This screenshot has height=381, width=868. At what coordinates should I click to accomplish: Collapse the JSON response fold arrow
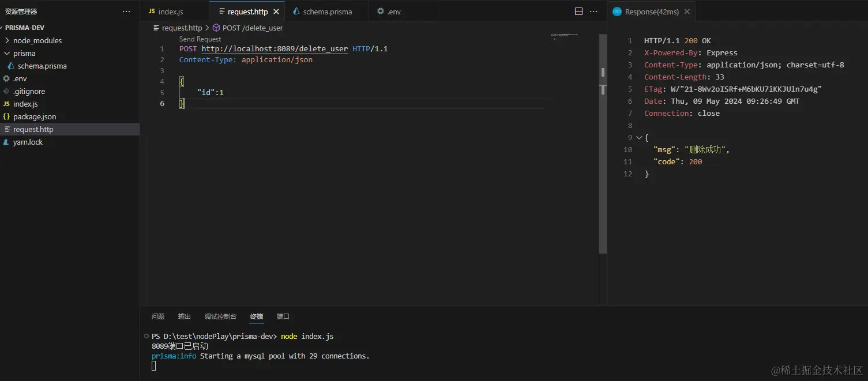pyautogui.click(x=638, y=138)
